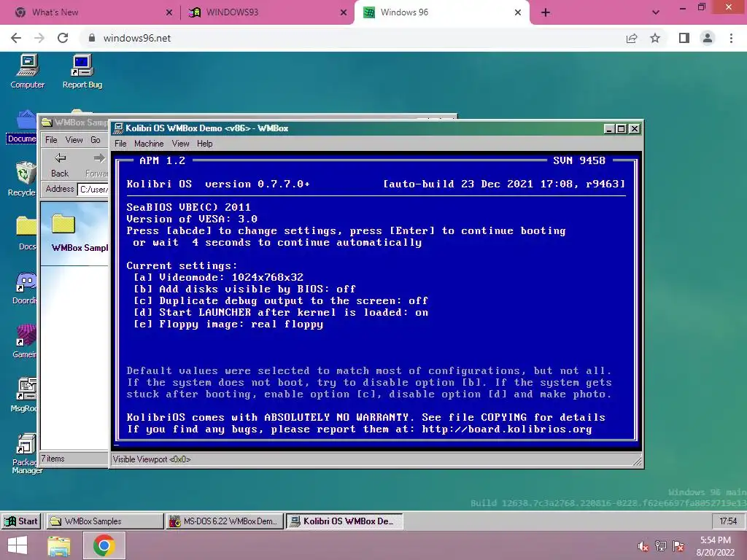Open Chrome three-dot menu
747x560 pixels.
click(x=731, y=38)
